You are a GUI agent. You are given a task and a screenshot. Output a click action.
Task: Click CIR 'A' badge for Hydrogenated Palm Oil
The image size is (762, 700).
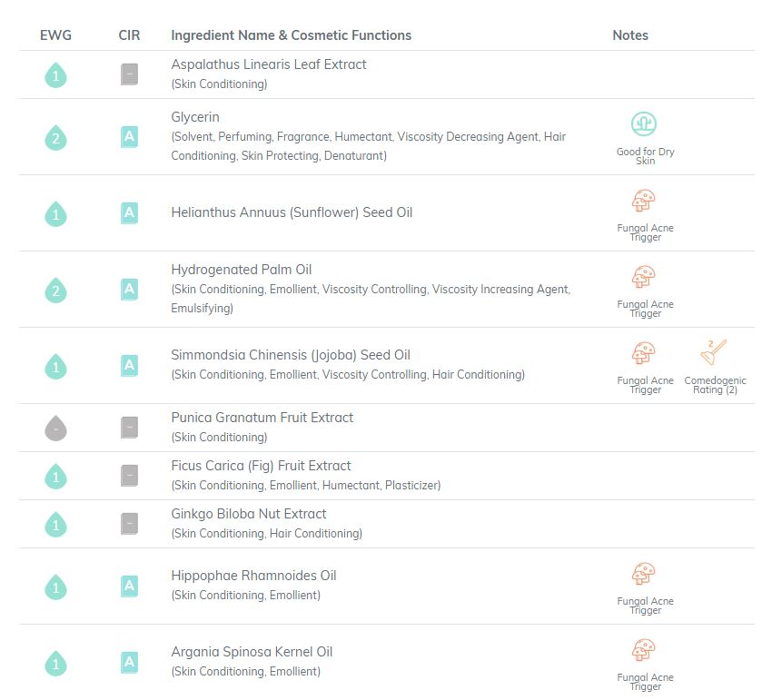(129, 289)
